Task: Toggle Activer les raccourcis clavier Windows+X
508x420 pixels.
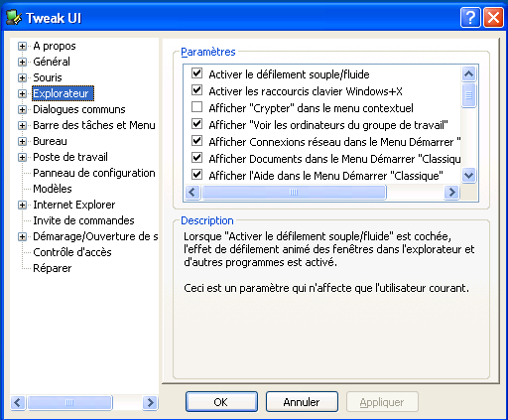Action: tap(197, 90)
